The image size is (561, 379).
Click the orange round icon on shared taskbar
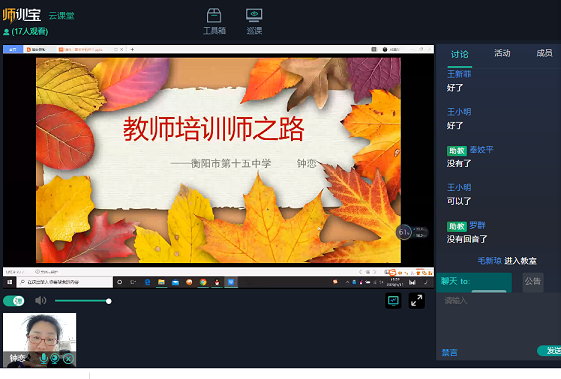coord(189,282)
